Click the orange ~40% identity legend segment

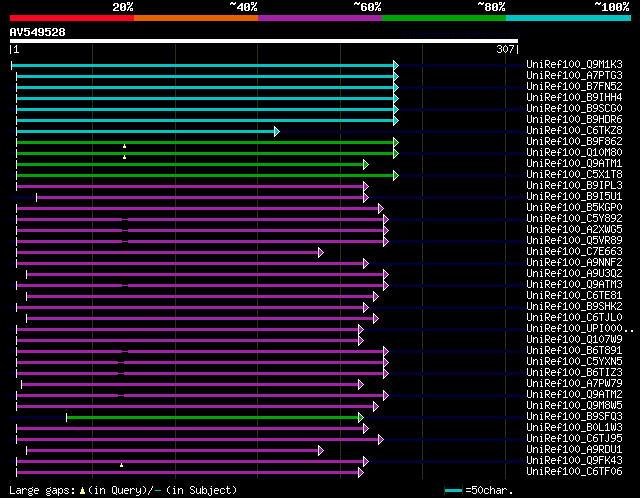pos(196,18)
